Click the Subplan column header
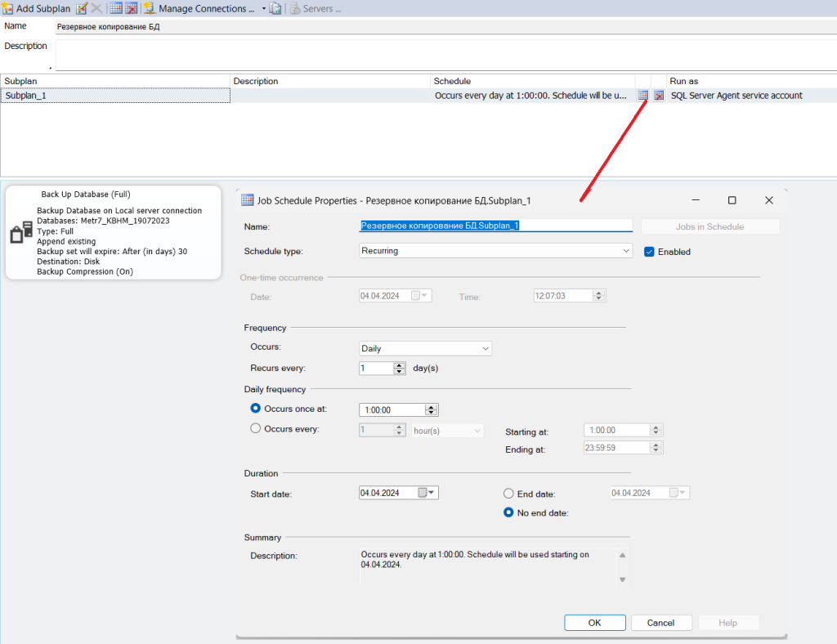The height and width of the screenshot is (644, 837). 115,81
